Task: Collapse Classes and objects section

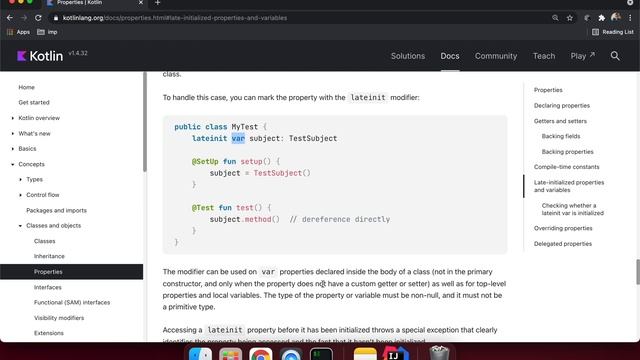Action: [x=20, y=225]
